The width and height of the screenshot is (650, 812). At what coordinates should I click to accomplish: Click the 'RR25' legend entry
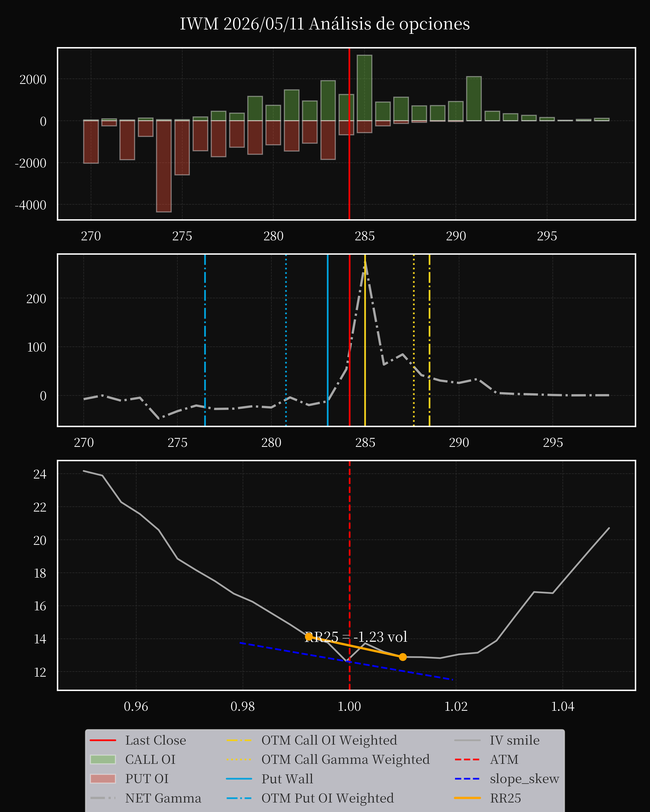click(487, 798)
